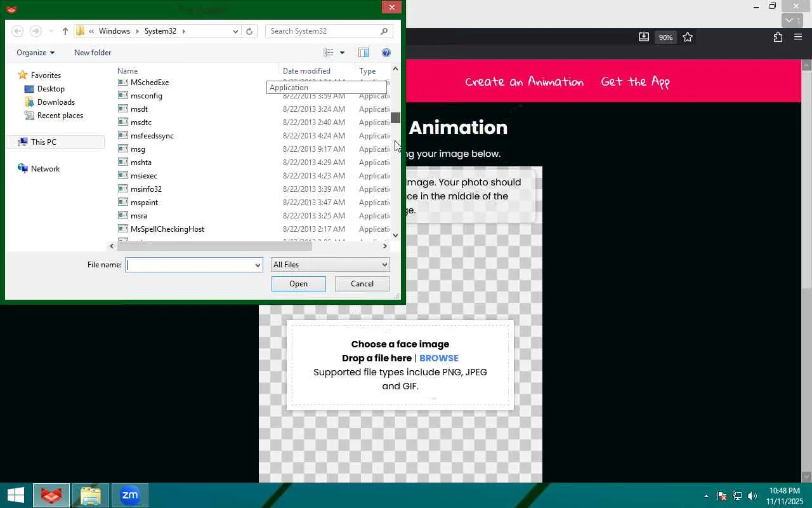Click the BROWSE link
Viewport: 812px width, 508px height.
[439, 358]
